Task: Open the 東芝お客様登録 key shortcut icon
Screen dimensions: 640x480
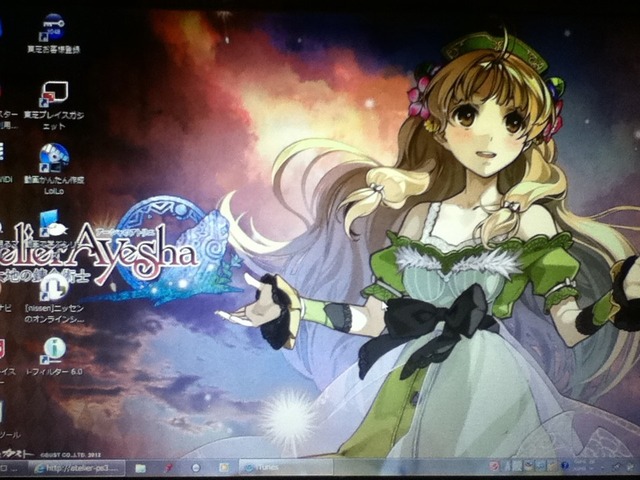Action: [x=53, y=27]
